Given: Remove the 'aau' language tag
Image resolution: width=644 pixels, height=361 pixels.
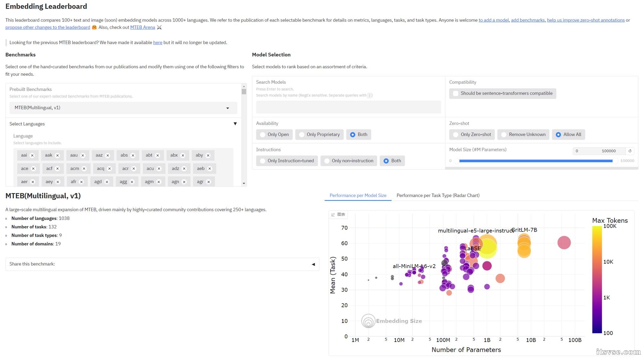Looking at the screenshot, I should [83, 155].
